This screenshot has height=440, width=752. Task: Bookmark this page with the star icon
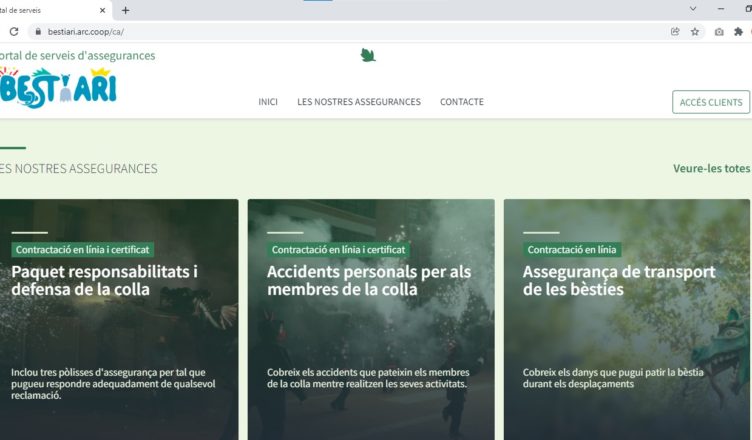pyautogui.click(x=695, y=32)
